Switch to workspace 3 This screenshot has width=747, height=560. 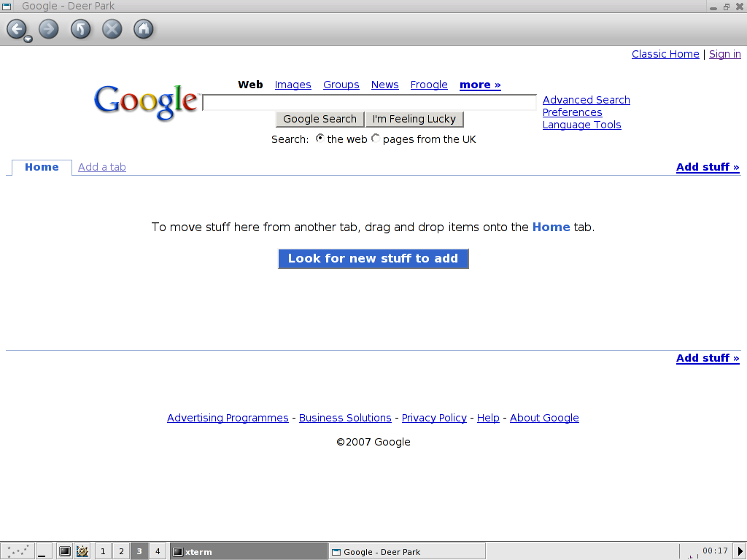[x=139, y=551]
